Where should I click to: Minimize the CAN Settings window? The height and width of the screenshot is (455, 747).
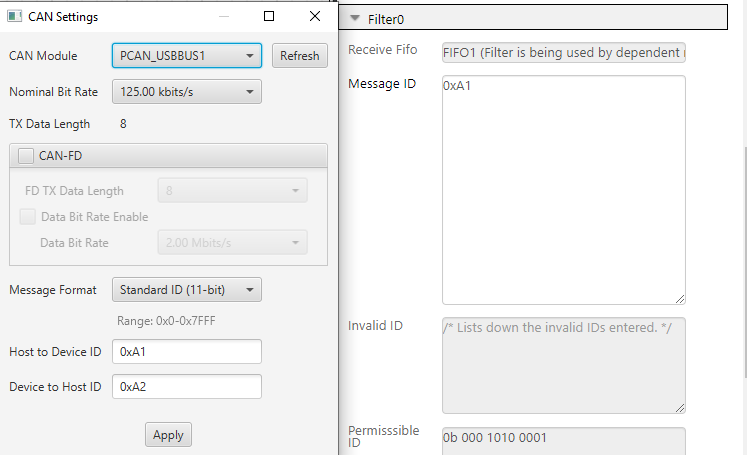point(222,17)
